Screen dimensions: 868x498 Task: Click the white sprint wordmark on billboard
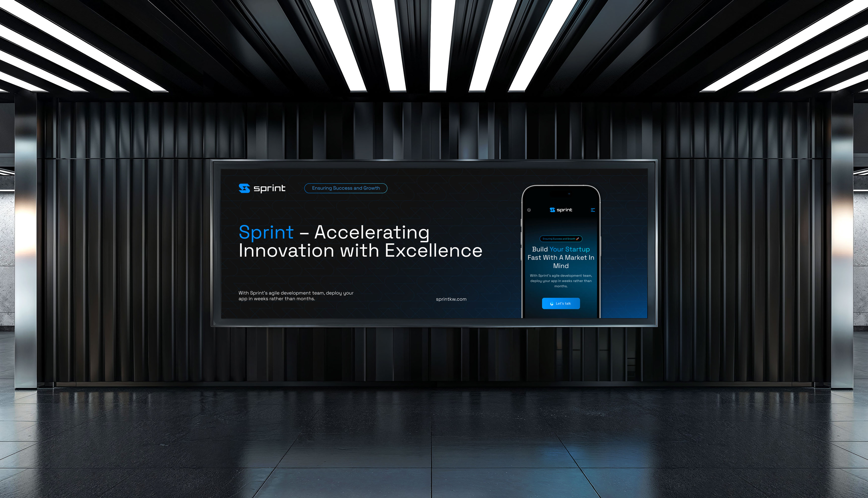269,188
